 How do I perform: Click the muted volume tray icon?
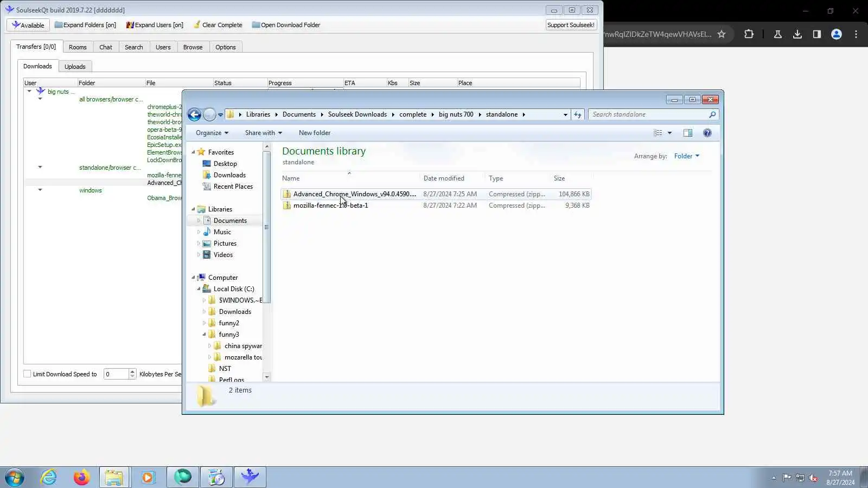(x=813, y=478)
